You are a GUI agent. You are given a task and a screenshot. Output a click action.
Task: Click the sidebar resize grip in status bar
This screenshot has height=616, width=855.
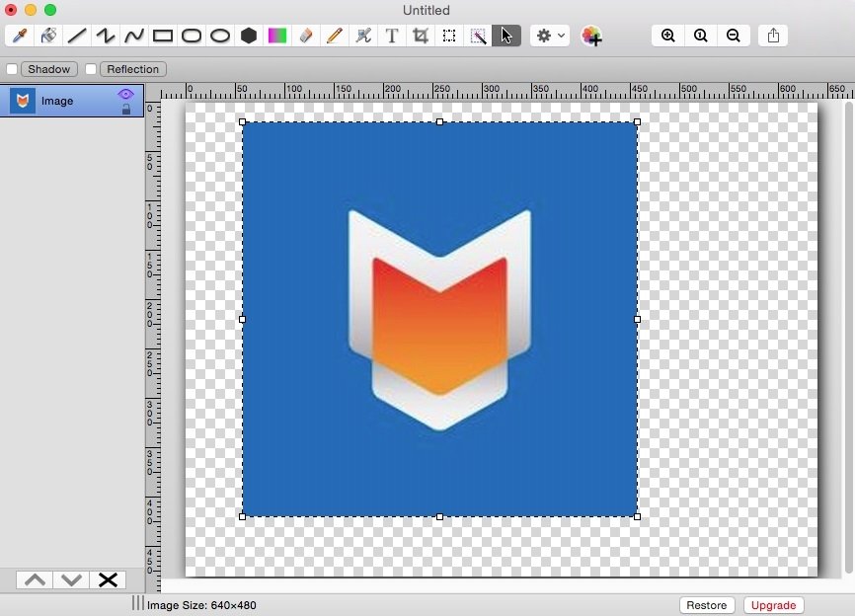click(x=138, y=603)
